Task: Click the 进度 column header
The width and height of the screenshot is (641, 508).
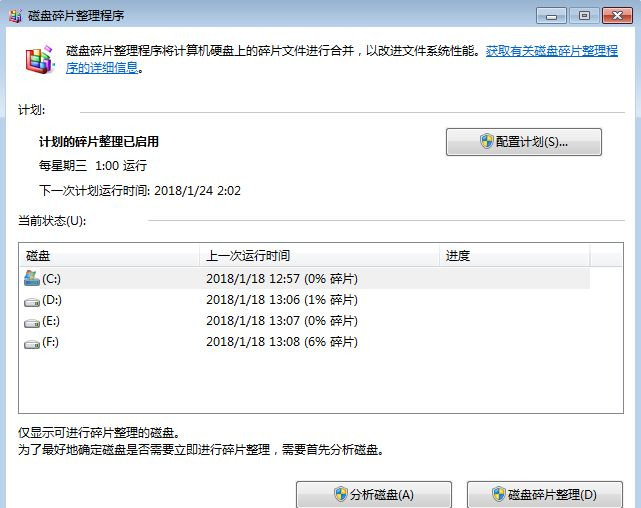Action: click(x=514, y=256)
